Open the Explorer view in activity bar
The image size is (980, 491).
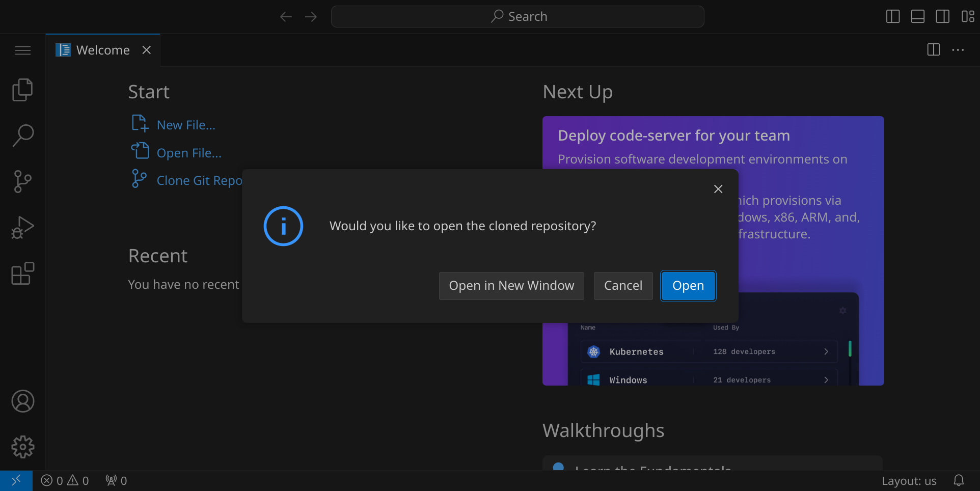[22, 90]
